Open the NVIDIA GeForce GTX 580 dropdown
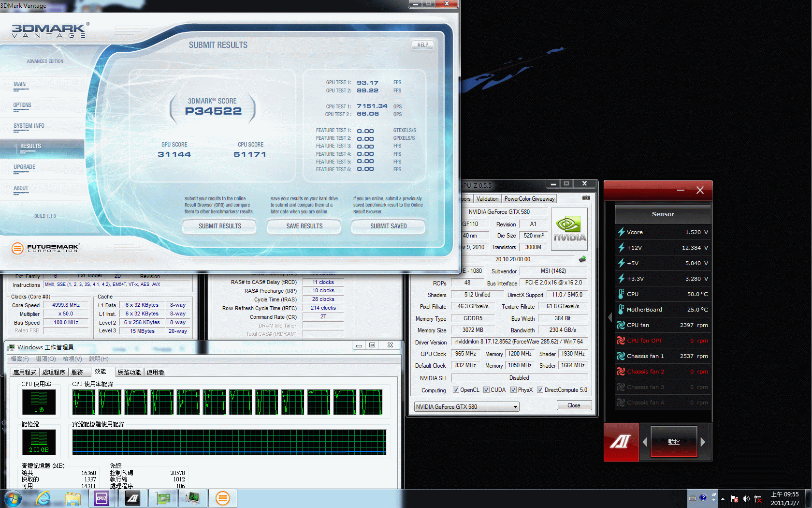This screenshot has height=508, width=812. pos(466,407)
